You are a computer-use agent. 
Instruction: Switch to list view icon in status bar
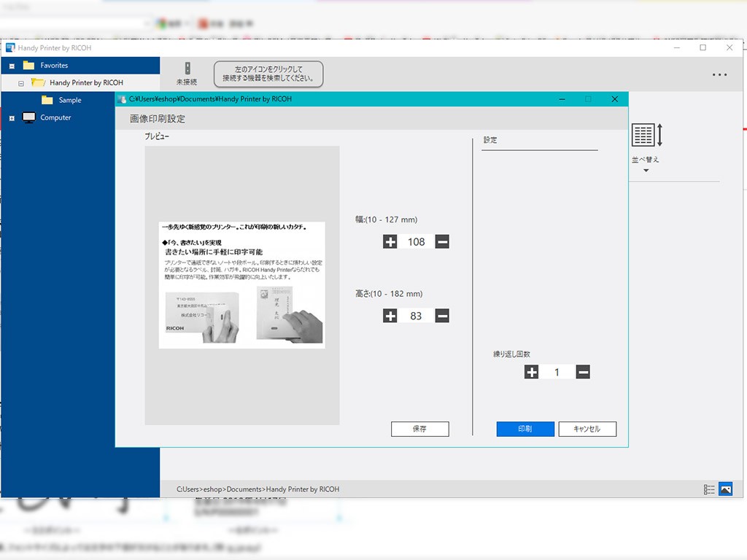[x=709, y=489]
